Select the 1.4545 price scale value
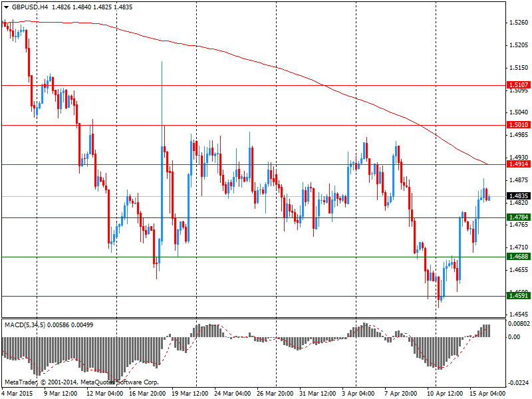Image resolution: width=532 pixels, height=399 pixels. 519,315
